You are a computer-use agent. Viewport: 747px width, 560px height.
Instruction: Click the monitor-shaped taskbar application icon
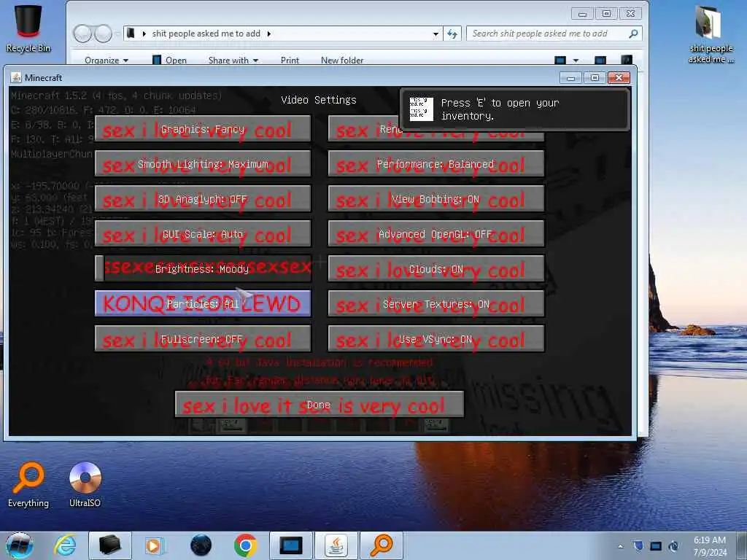pos(291,545)
